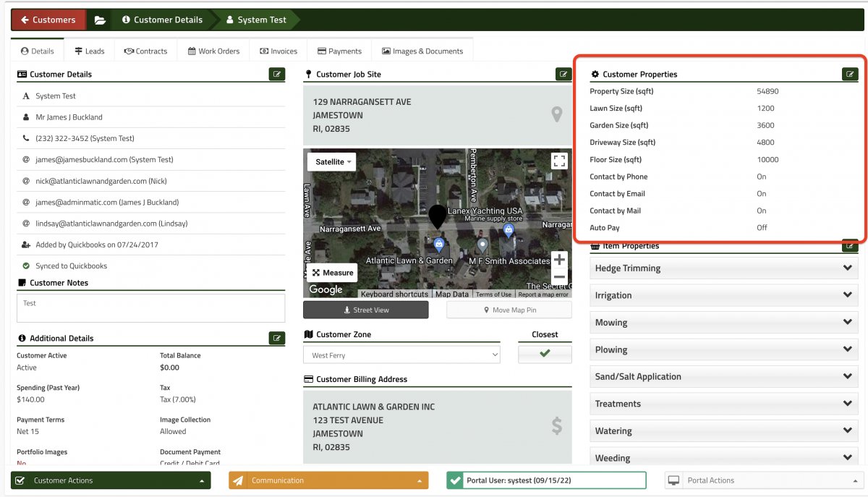
Task: Click the Street View button
Action: click(x=365, y=310)
